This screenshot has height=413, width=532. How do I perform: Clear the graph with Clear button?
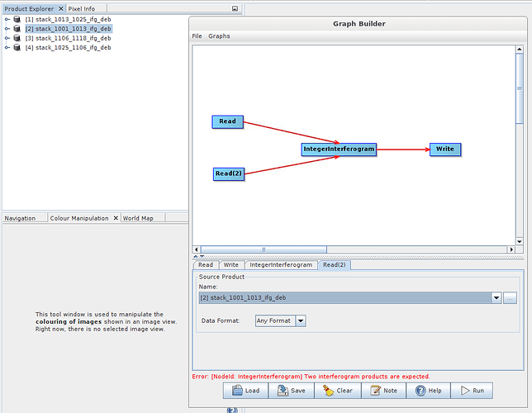coord(338,391)
